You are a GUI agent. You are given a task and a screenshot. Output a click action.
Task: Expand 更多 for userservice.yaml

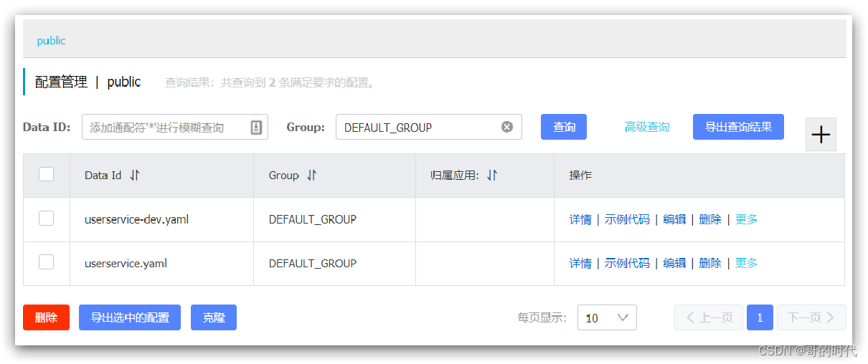click(746, 263)
